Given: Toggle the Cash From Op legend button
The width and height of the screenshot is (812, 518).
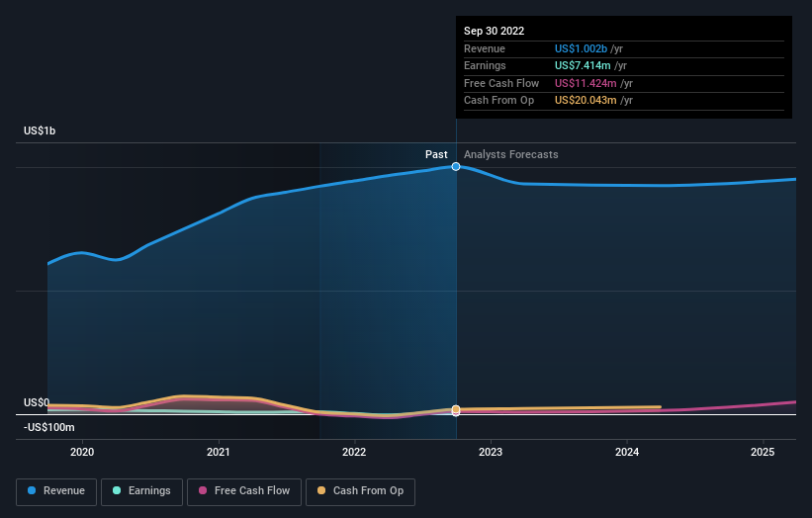Looking at the screenshot, I should tap(360, 491).
